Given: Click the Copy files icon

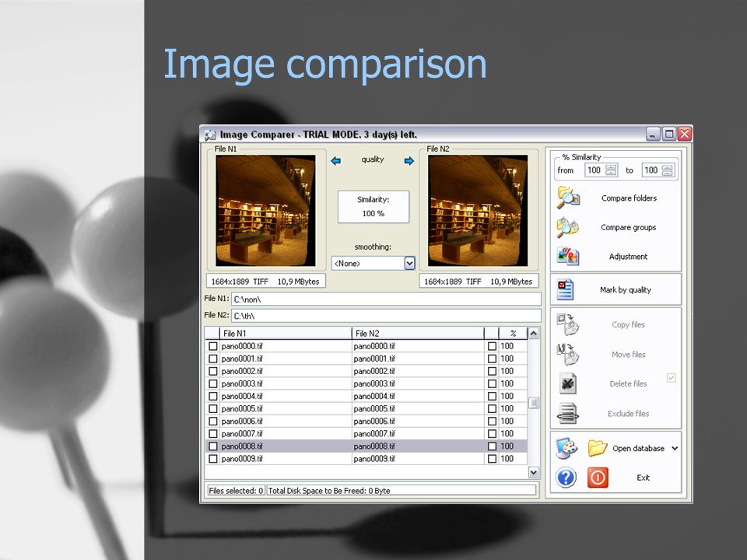Looking at the screenshot, I should tap(568, 324).
